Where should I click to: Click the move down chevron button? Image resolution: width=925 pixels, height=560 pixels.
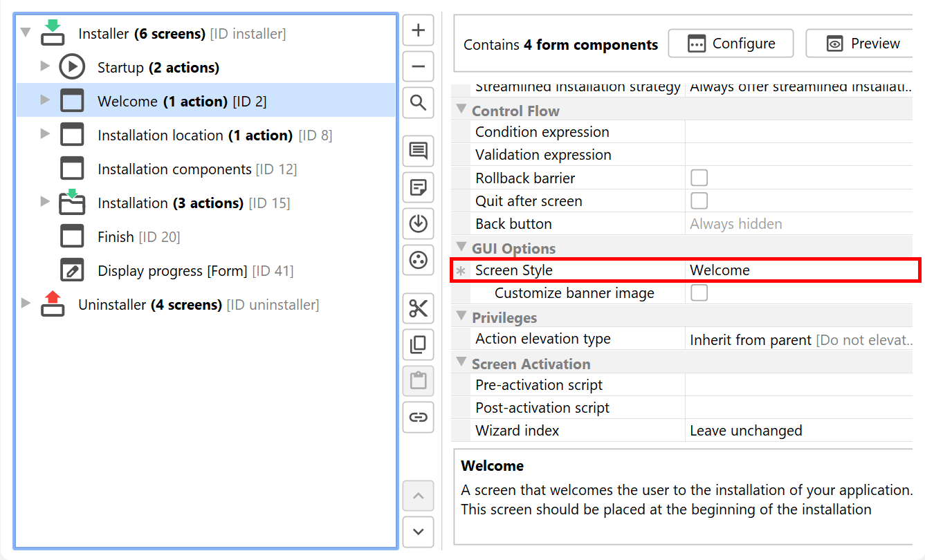(x=418, y=532)
